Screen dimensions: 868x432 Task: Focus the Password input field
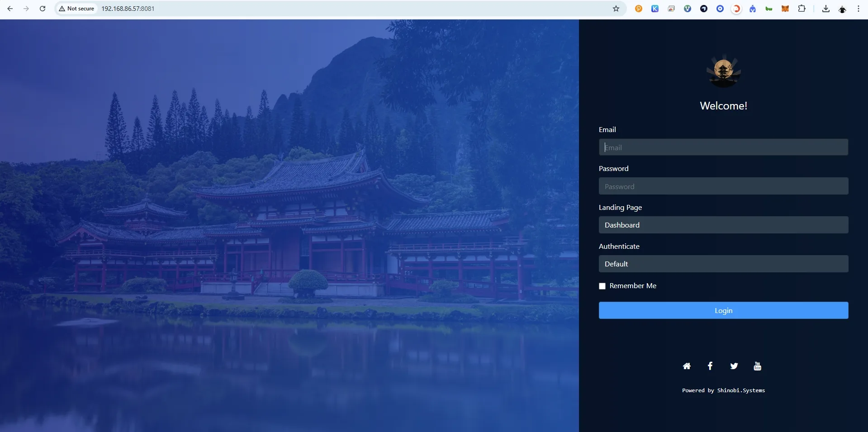coord(723,186)
